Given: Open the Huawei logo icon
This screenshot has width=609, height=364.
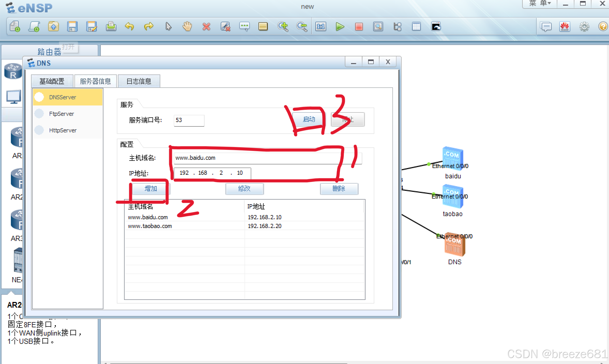Looking at the screenshot, I should 565,27.
